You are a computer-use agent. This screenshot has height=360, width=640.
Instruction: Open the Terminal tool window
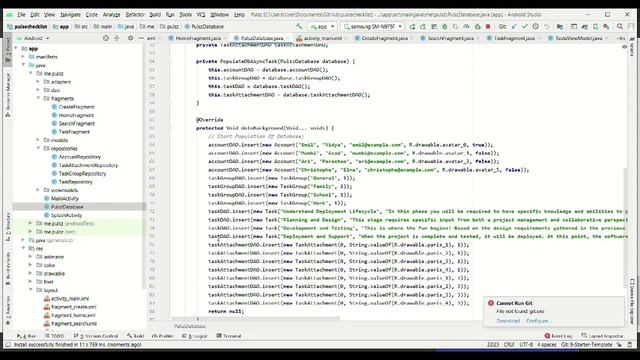point(229,336)
